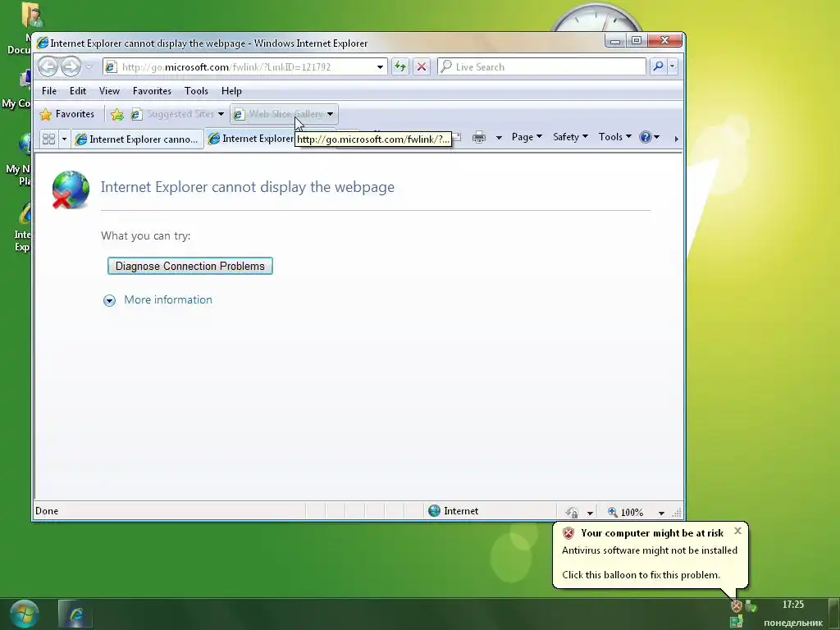
Task: Open the zoom level dropdown arrow
Action: 662,513
